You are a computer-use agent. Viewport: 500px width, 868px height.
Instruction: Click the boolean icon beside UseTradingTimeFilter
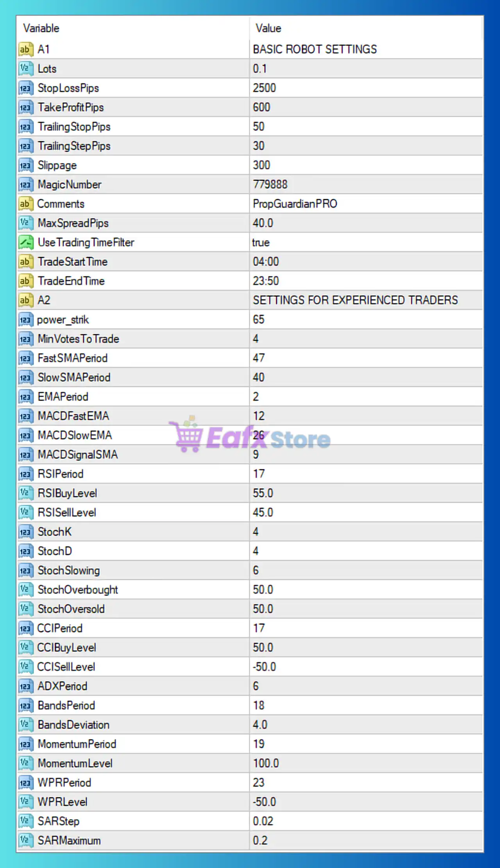point(25,242)
